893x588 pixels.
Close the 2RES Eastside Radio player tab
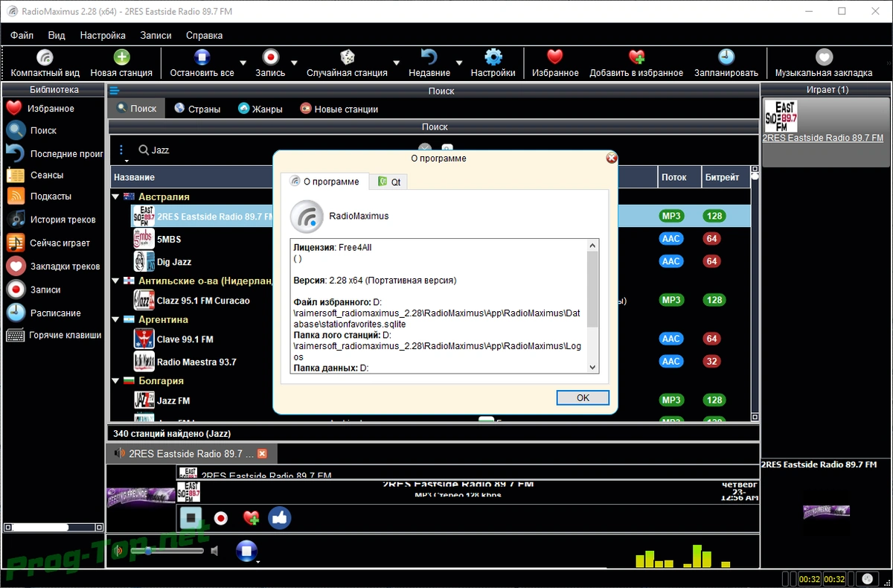[x=262, y=453]
